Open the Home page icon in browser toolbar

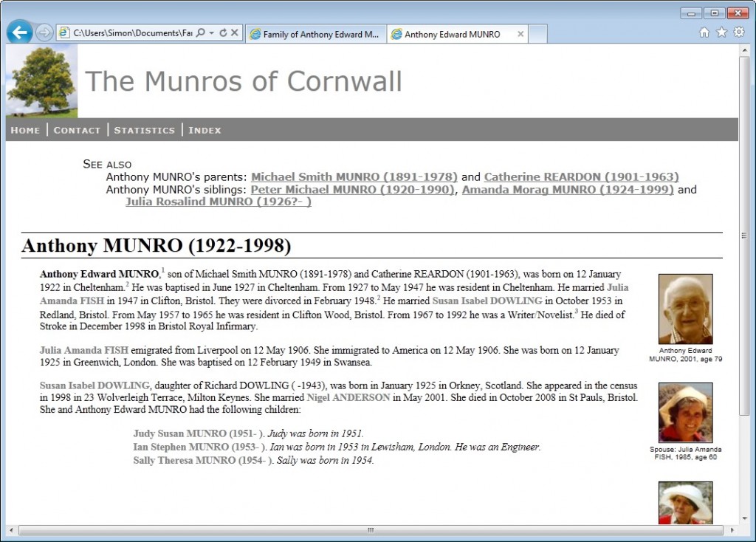point(704,32)
